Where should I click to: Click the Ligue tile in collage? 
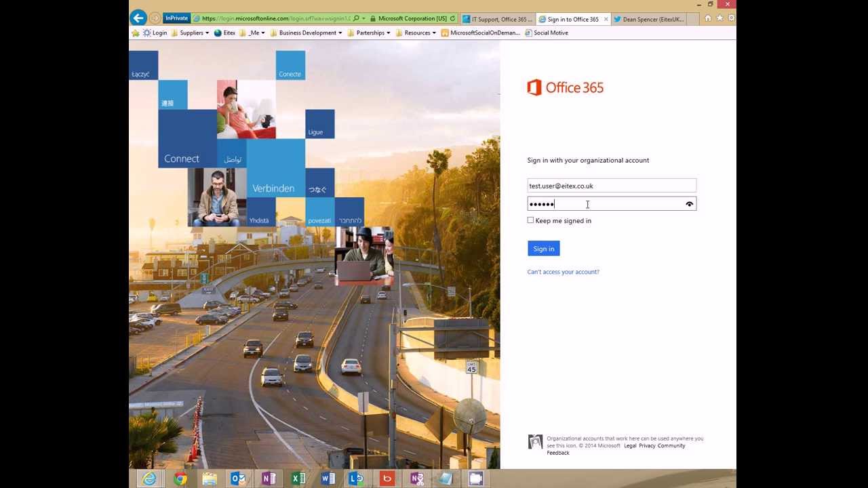click(x=319, y=124)
